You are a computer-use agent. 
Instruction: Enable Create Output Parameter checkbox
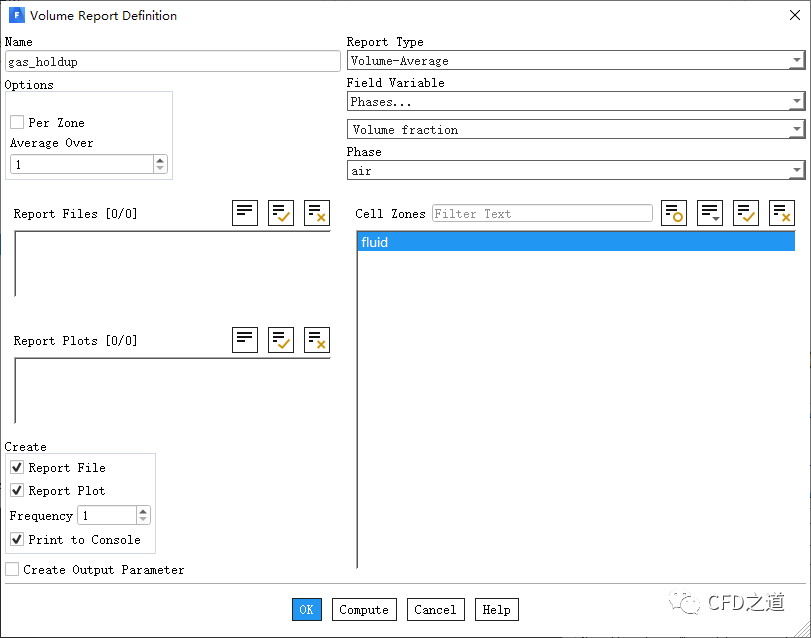click(12, 569)
